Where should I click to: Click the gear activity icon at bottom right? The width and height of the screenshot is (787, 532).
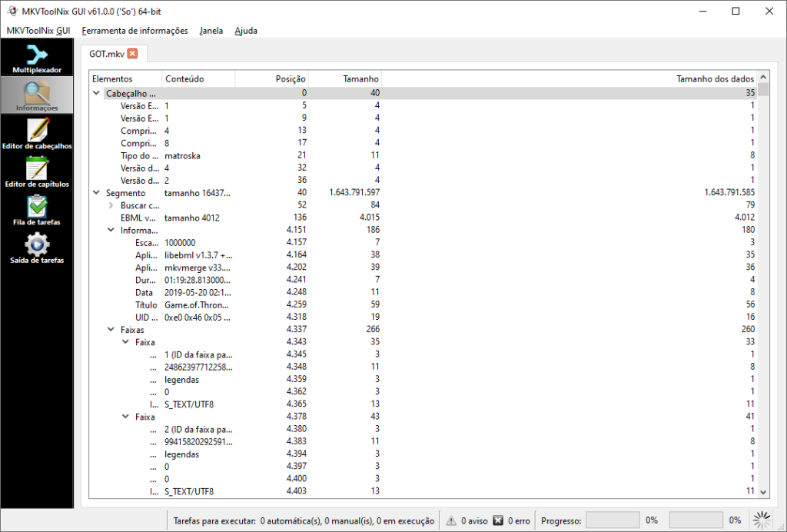pyautogui.click(x=762, y=519)
